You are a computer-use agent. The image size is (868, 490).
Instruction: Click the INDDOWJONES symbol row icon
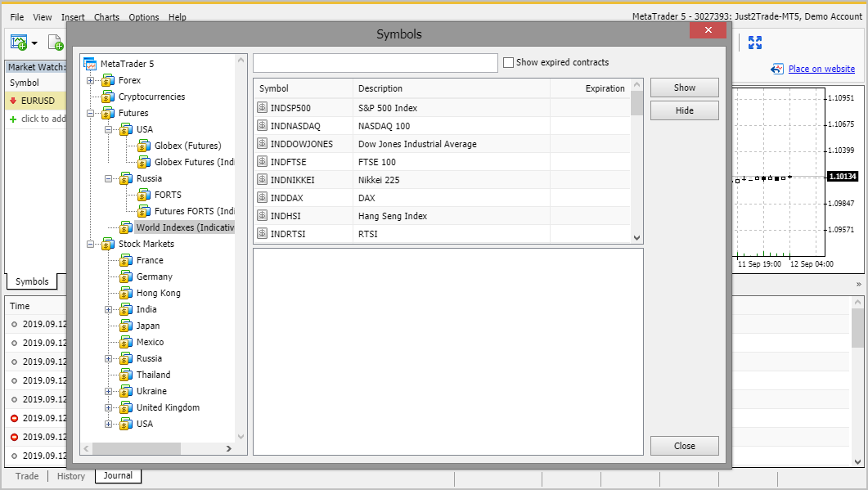263,143
